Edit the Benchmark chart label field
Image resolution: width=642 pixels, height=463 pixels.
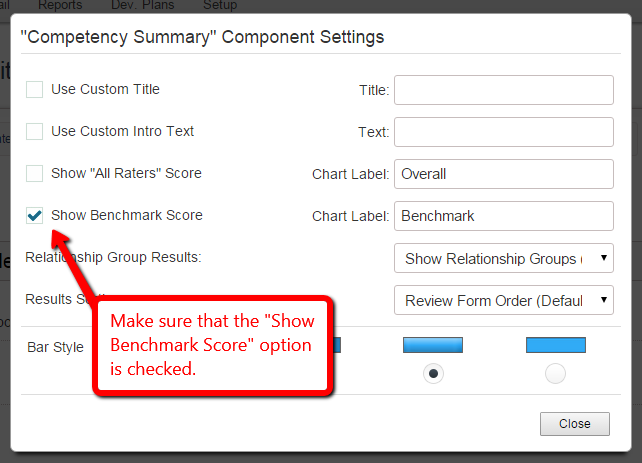504,216
